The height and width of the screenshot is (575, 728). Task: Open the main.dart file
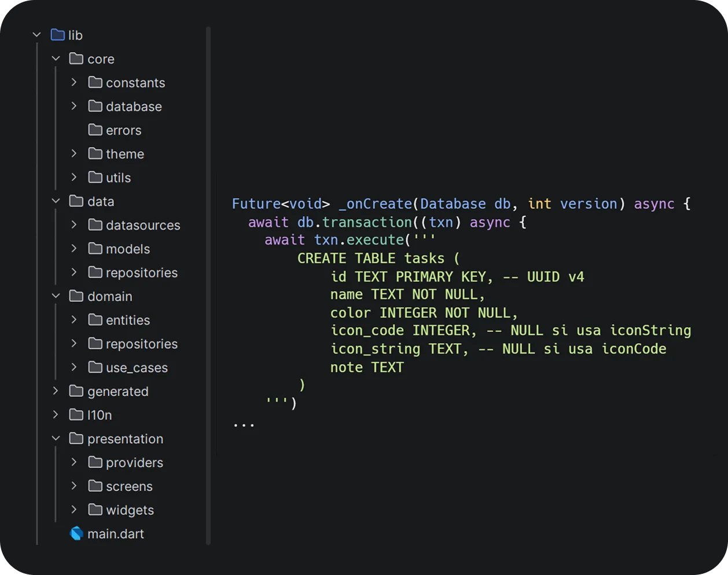(x=115, y=533)
